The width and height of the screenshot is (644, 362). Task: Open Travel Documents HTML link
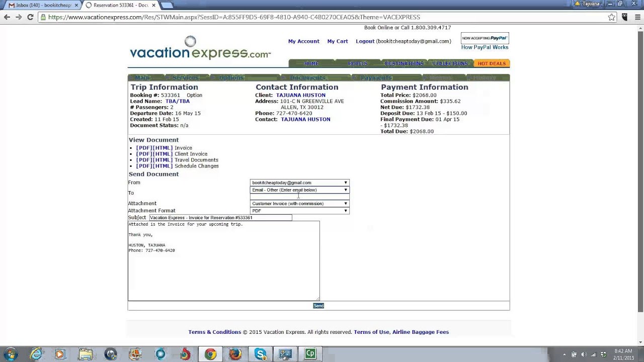163,160
